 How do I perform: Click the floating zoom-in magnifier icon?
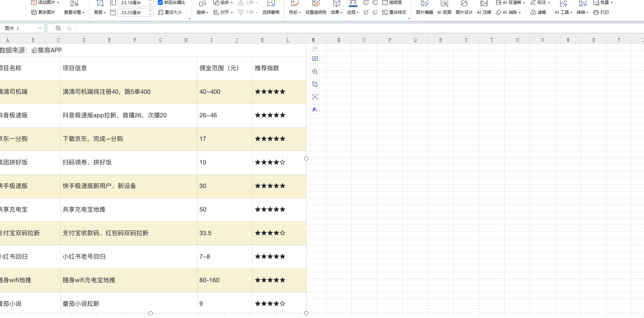coord(315,71)
